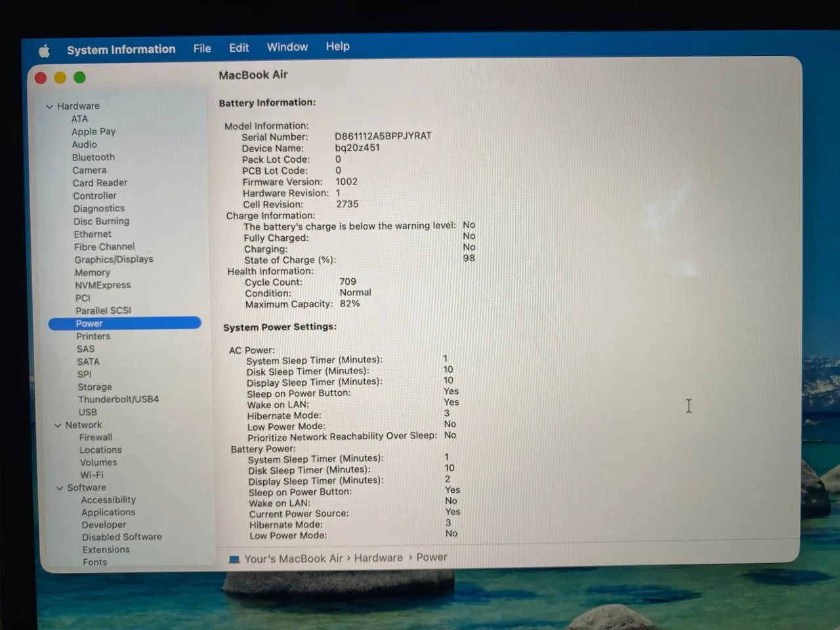This screenshot has height=630, width=840.
Task: Select Applications under Software
Action: tap(108, 513)
